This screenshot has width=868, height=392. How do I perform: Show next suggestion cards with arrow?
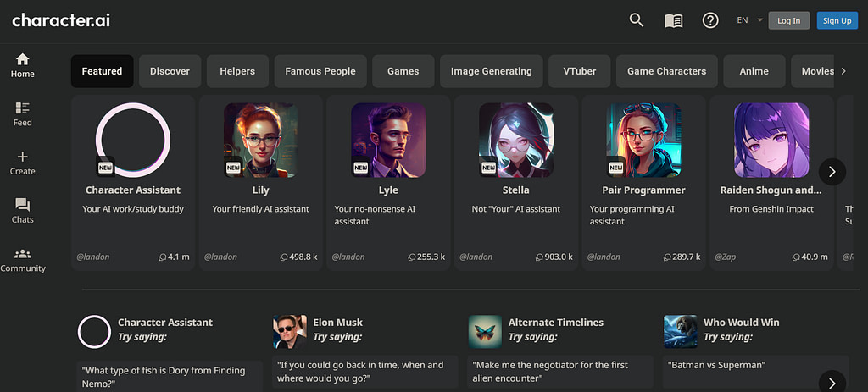tap(832, 382)
